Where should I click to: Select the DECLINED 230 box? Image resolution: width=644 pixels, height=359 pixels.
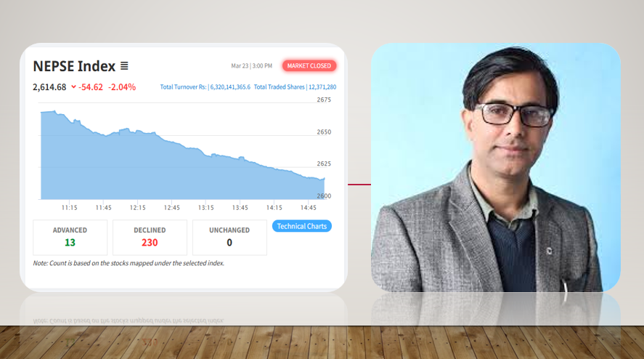coord(150,238)
